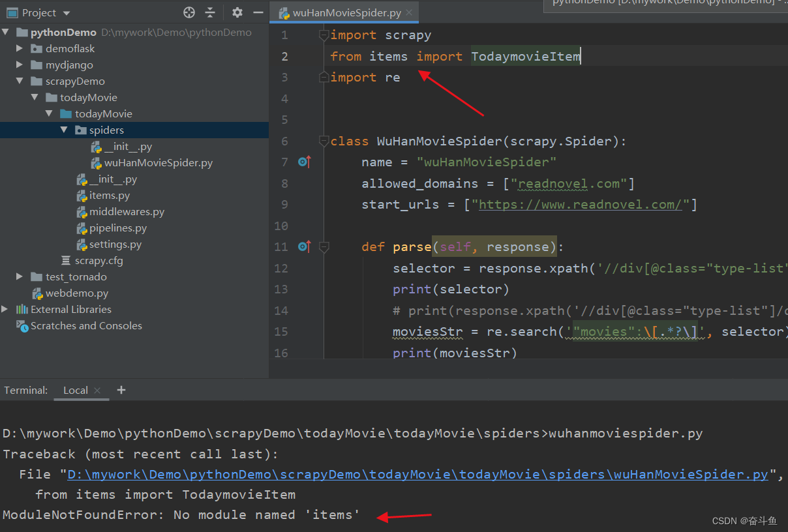Click the https://www.readnovel.com/ URL in code
788x532 pixels.
tap(581, 204)
